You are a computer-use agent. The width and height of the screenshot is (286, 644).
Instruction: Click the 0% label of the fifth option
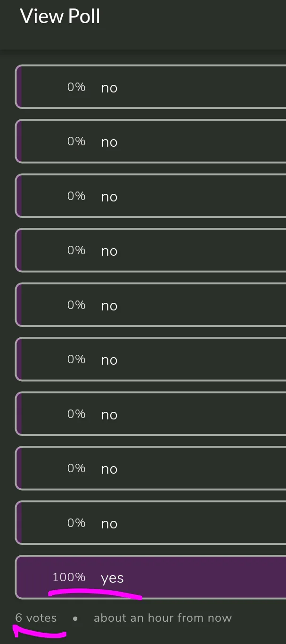(76, 305)
